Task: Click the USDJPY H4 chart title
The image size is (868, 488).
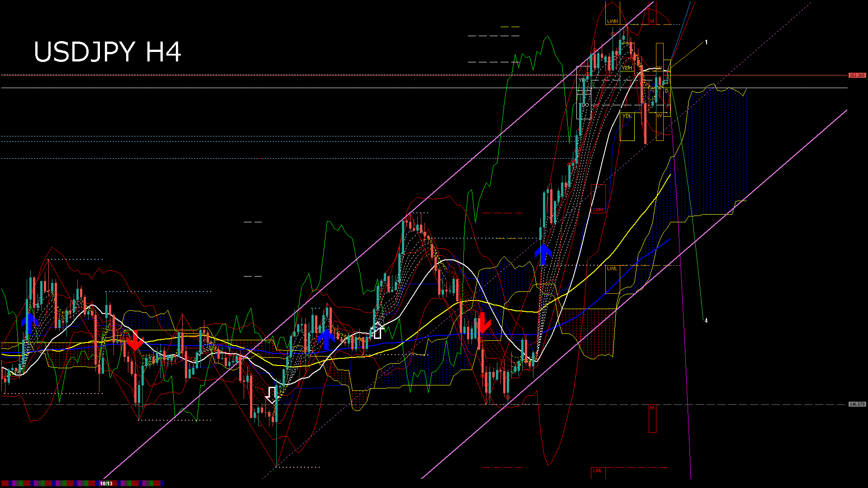Action: point(107,52)
